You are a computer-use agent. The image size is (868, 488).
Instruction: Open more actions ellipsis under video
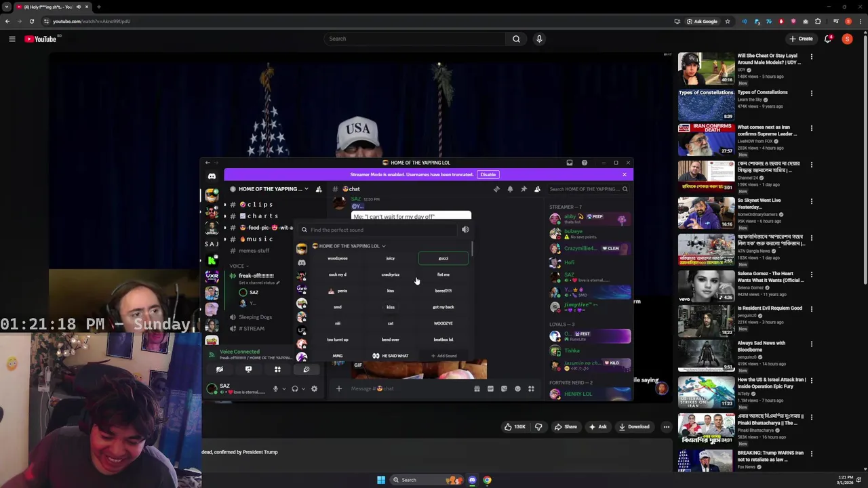[666, 427]
